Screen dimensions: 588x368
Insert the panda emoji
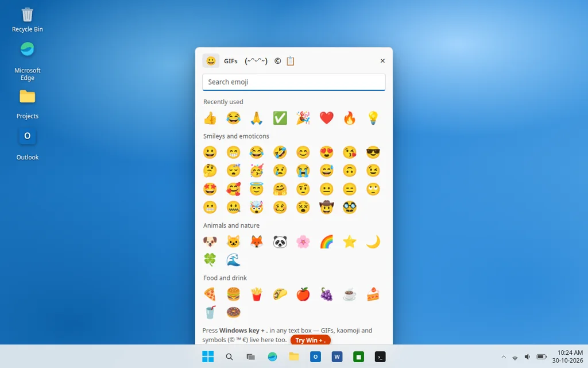point(280,241)
